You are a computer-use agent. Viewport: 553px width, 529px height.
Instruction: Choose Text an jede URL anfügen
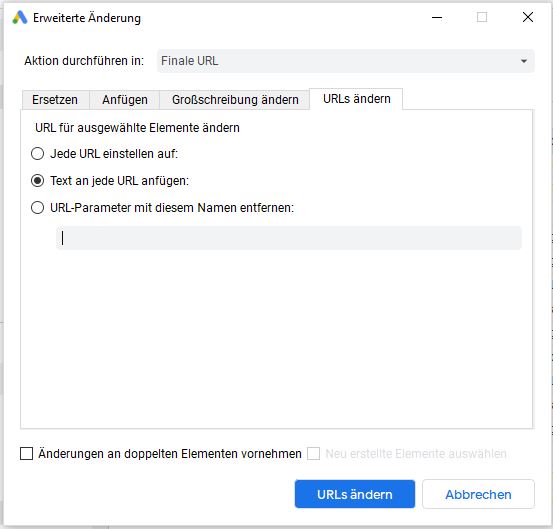(x=37, y=181)
